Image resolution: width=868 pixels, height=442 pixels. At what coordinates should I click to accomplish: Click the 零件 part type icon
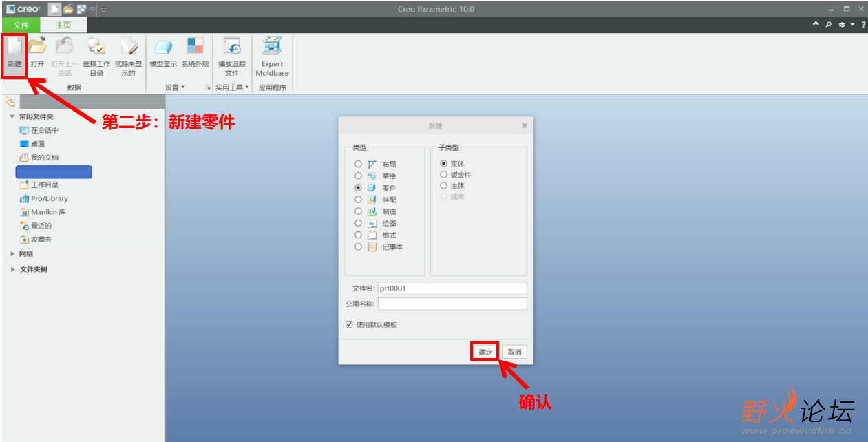[372, 188]
